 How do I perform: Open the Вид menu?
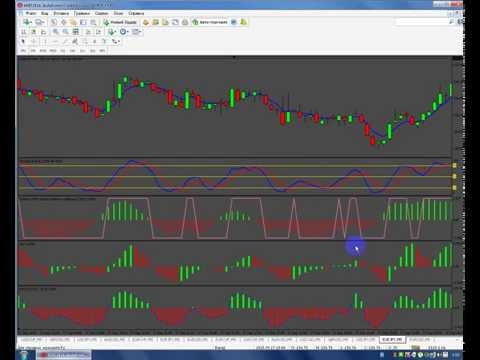click(x=45, y=13)
